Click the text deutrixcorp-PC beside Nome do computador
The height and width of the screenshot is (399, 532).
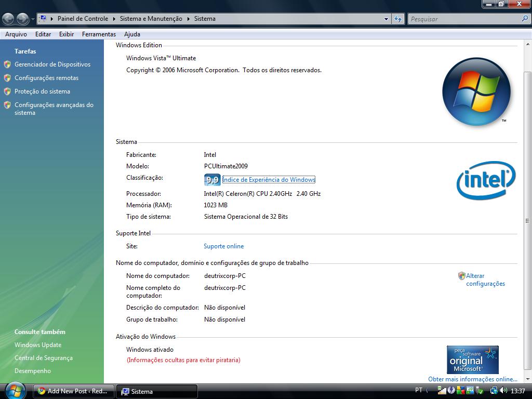click(224, 276)
